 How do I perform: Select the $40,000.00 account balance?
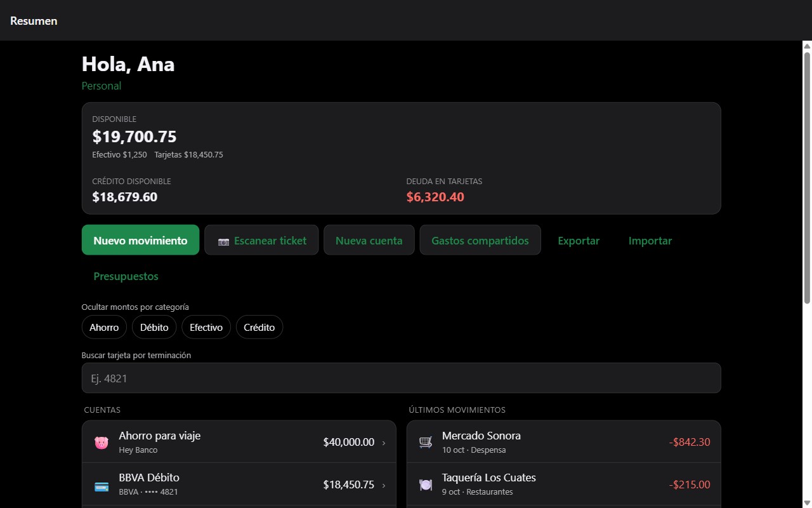(349, 442)
